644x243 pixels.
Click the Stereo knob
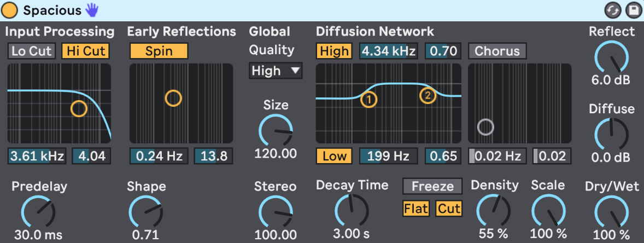(276, 211)
